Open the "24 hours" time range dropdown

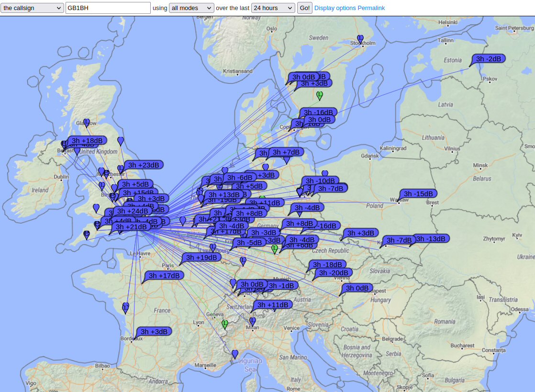click(273, 8)
